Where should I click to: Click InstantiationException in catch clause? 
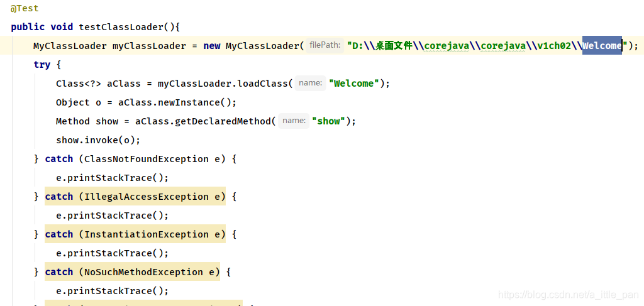[x=146, y=234]
